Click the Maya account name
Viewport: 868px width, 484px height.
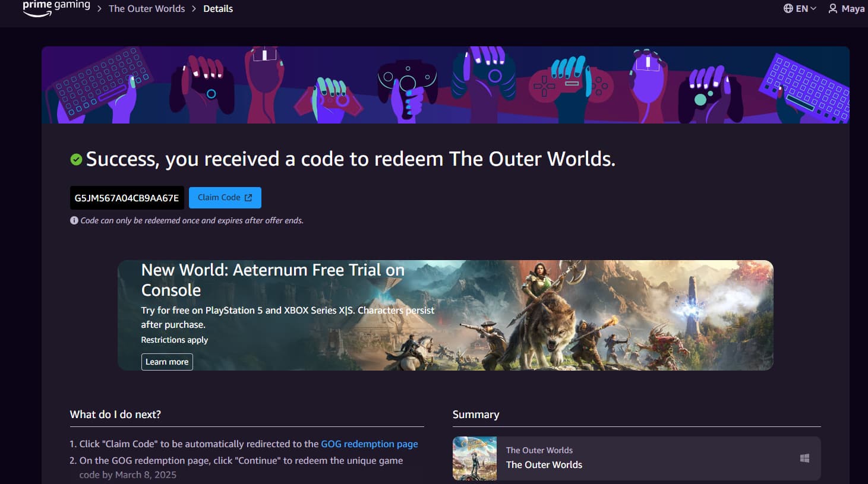coord(853,8)
